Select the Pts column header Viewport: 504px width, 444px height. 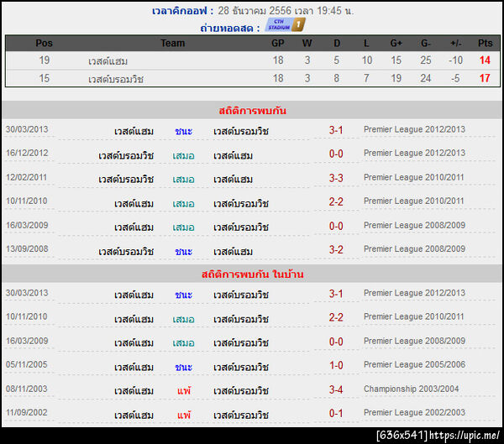coord(485,43)
